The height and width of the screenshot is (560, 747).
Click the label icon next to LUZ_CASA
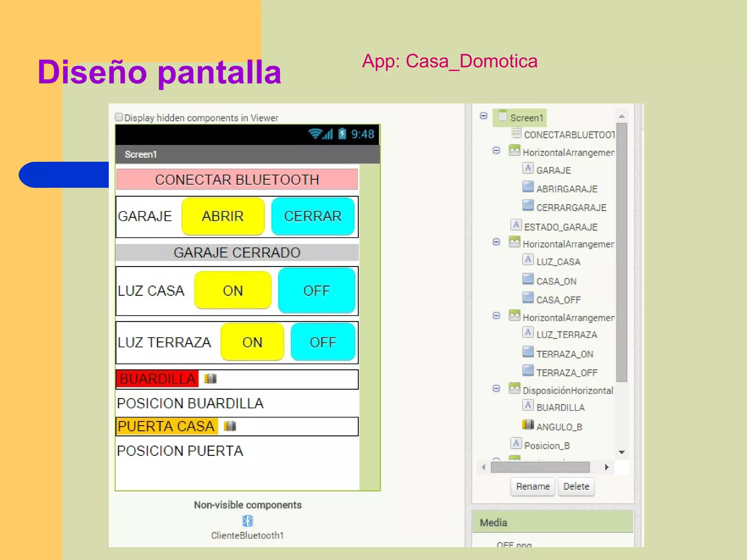pos(528,259)
